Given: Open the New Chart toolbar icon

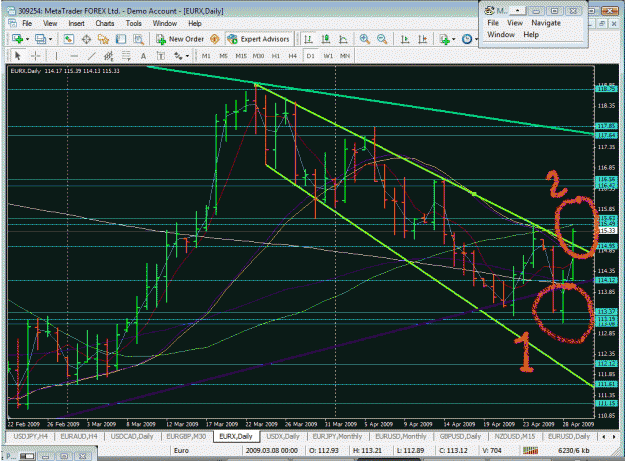Looking at the screenshot, I should coord(17,39).
